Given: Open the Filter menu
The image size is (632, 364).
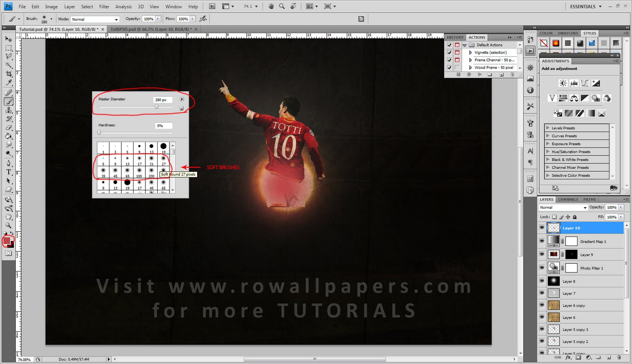Looking at the screenshot, I should coord(104,7).
